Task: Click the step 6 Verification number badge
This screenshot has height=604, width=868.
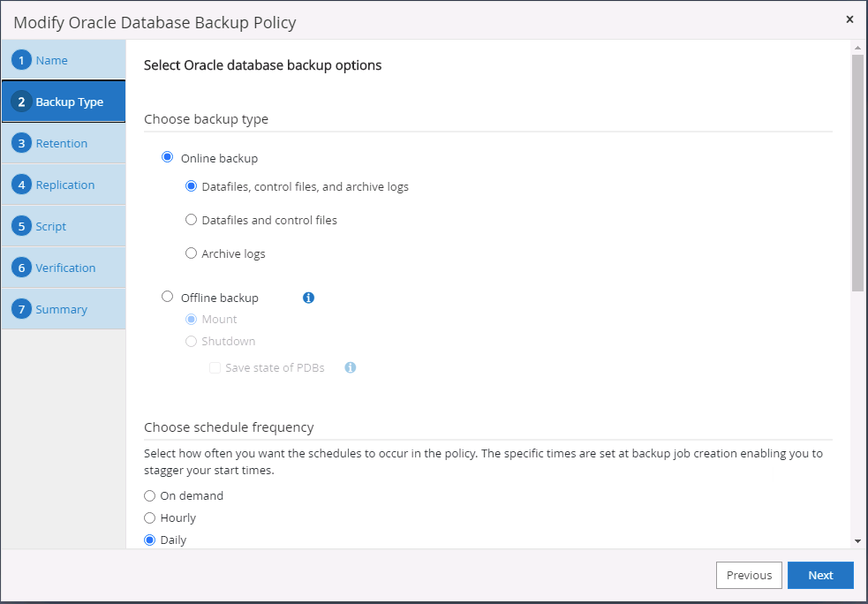Action: click(22, 268)
